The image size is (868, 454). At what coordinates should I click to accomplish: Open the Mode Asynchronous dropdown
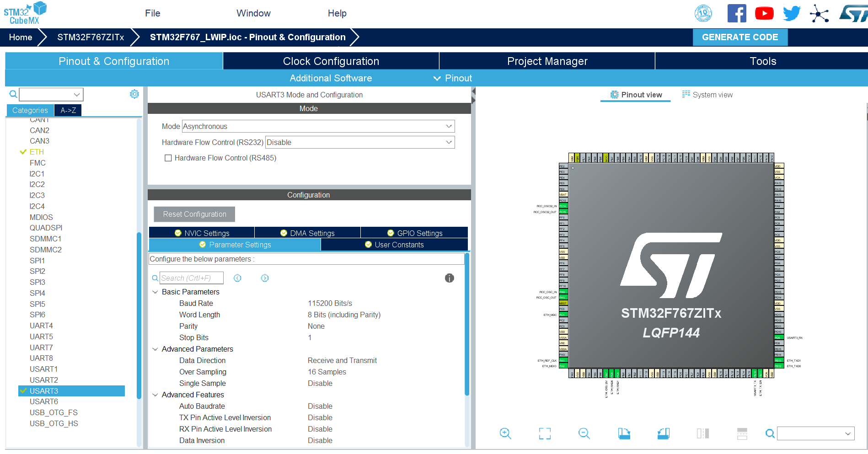318,126
